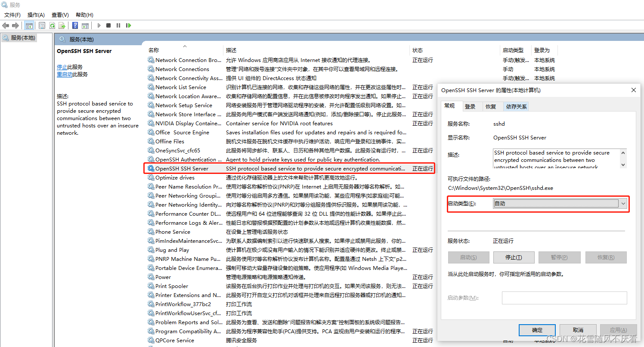Open the 操作(A) menu
Viewport: 644px width, 347px height.
[x=36, y=15]
